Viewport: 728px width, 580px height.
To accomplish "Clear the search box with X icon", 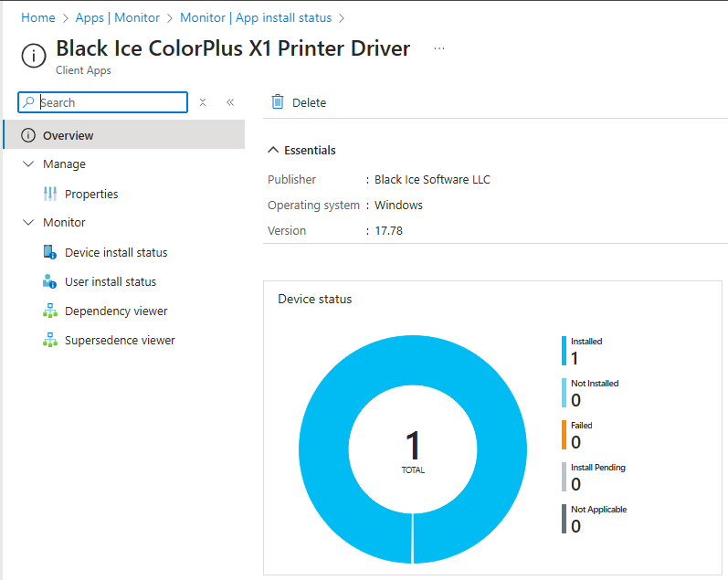I will pos(203,102).
